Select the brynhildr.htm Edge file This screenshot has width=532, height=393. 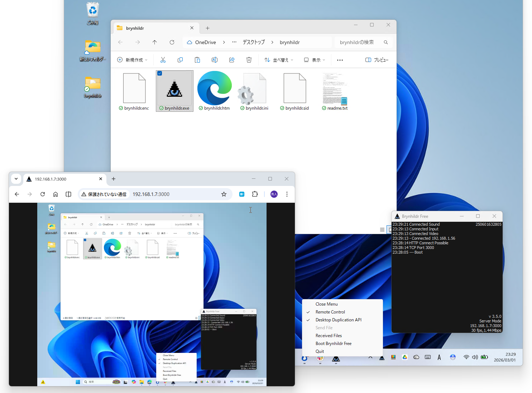[215, 91]
